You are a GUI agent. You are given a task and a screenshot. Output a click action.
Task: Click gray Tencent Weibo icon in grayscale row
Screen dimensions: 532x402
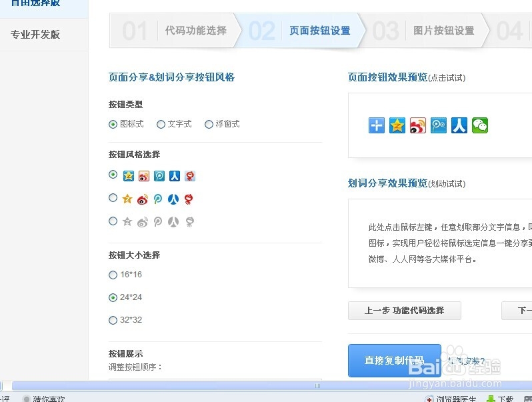(x=158, y=222)
